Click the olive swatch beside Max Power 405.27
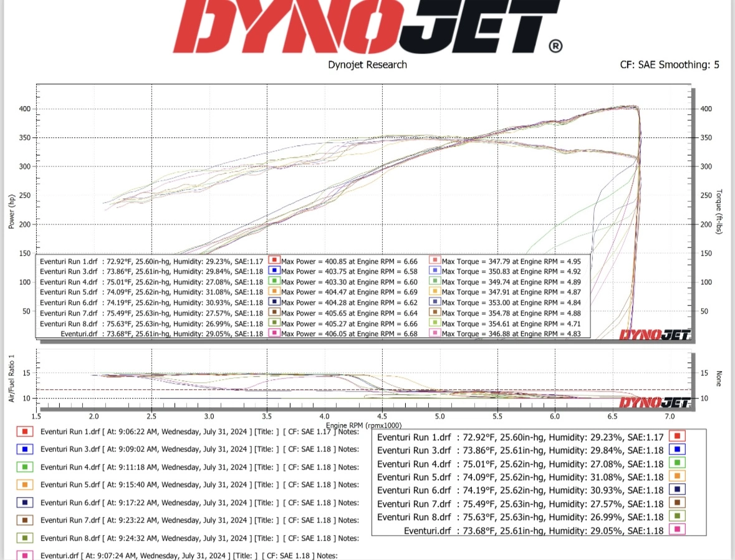Viewport: 735px width, 560px height. [274, 322]
